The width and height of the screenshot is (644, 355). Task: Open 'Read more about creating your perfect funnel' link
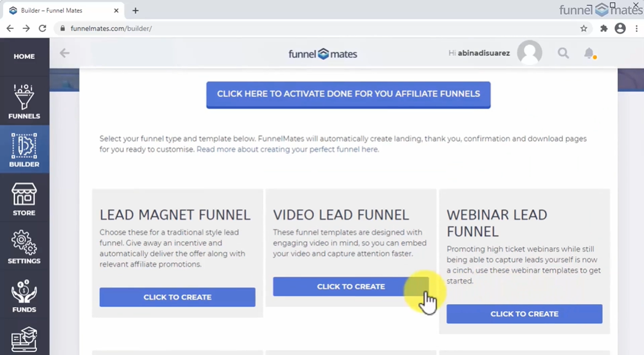point(287,149)
